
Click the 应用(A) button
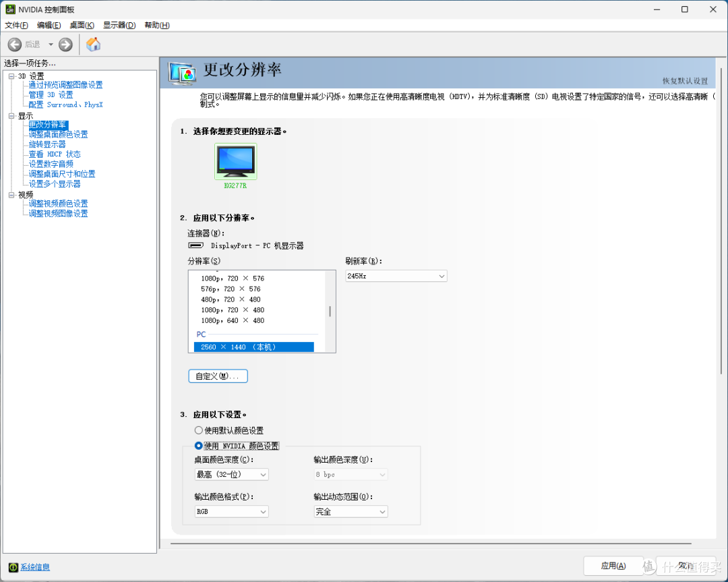pos(613,566)
